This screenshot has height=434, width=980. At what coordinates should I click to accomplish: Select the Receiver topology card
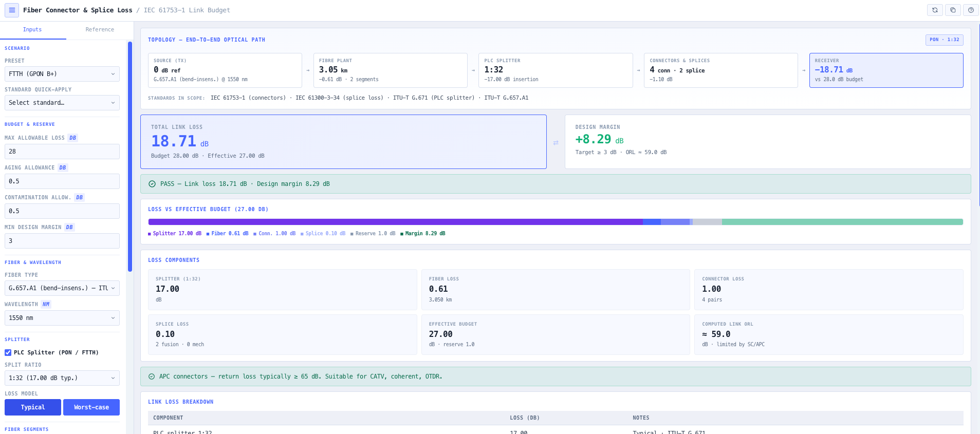[886, 70]
